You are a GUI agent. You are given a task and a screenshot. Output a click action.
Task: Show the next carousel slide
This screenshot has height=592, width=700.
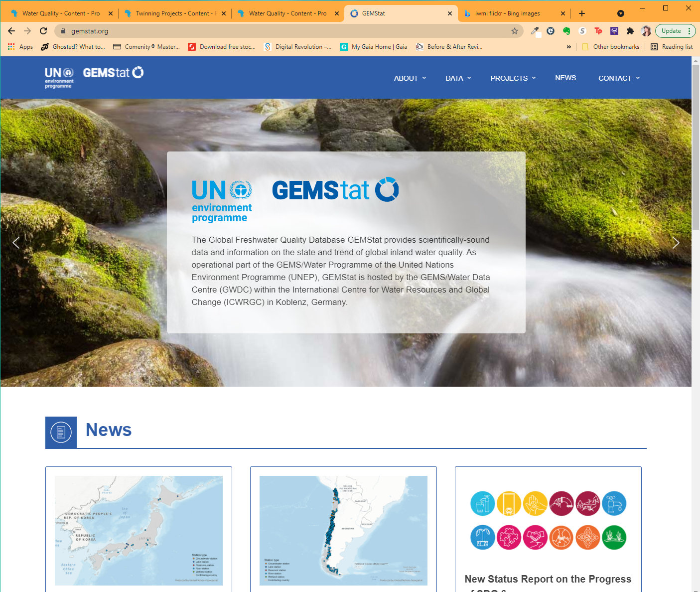(x=676, y=243)
